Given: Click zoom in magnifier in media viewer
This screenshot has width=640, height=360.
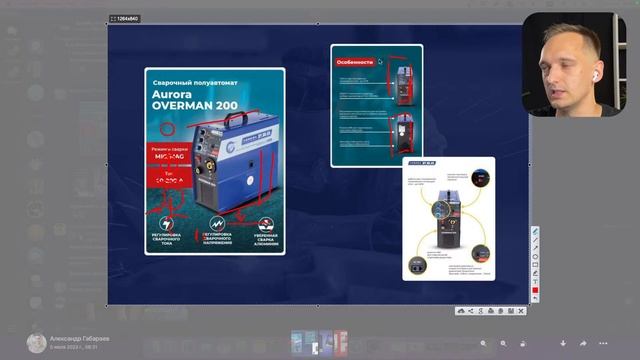Looking at the screenshot, I should [503, 344].
